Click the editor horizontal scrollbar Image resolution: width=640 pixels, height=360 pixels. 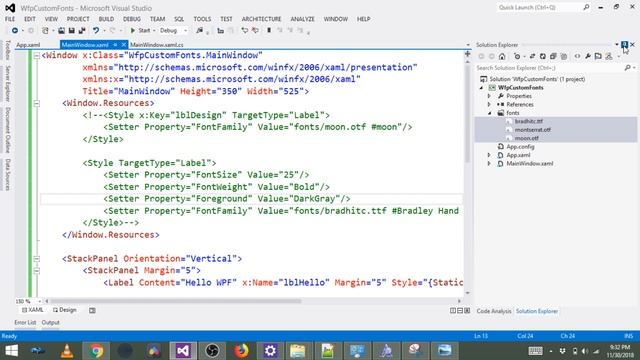(176, 301)
